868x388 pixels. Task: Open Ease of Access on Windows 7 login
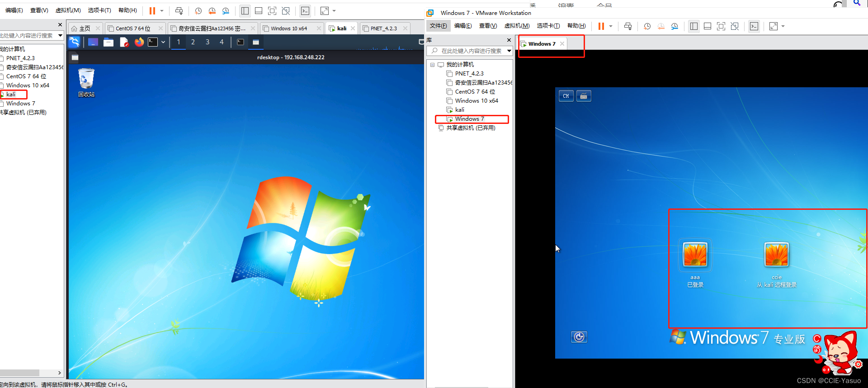(579, 337)
